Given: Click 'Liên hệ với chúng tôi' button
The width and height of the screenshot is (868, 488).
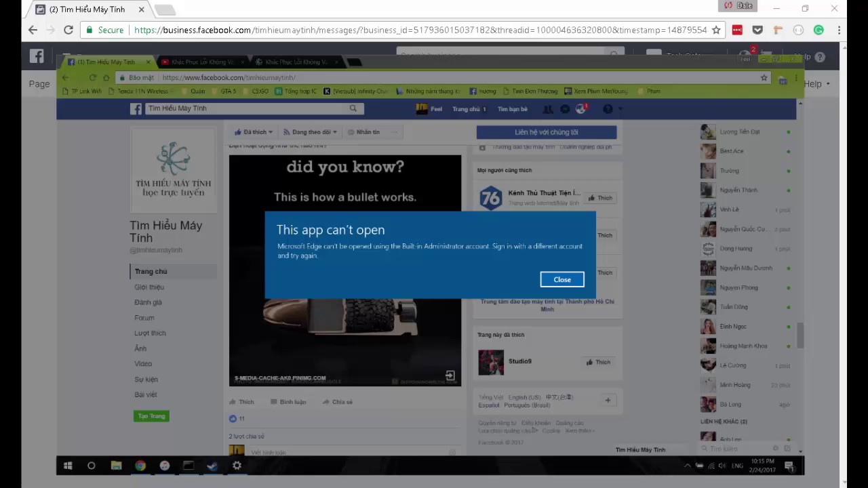Looking at the screenshot, I should 547,132.
